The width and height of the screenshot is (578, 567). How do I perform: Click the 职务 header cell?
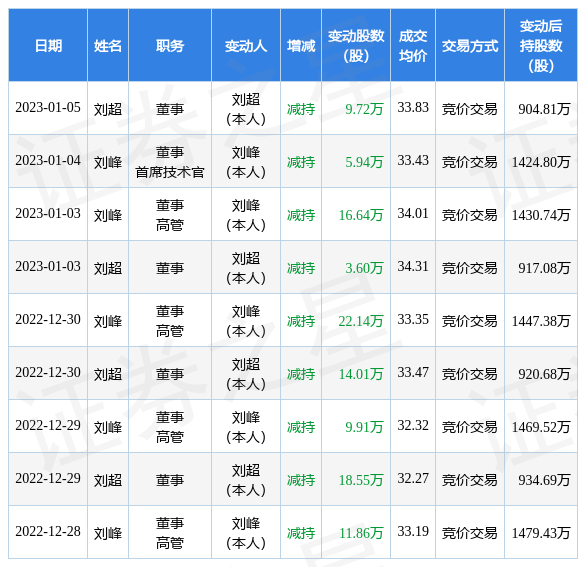[x=170, y=46]
